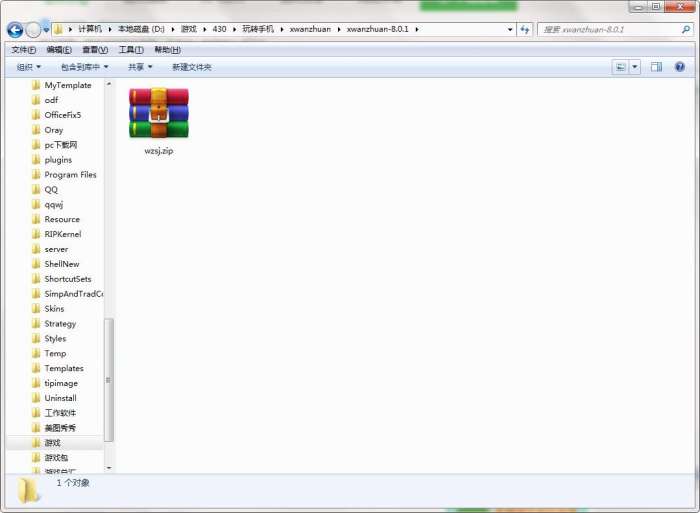Open the 工具(T) menu
The height and width of the screenshot is (513, 700).
coord(131,50)
